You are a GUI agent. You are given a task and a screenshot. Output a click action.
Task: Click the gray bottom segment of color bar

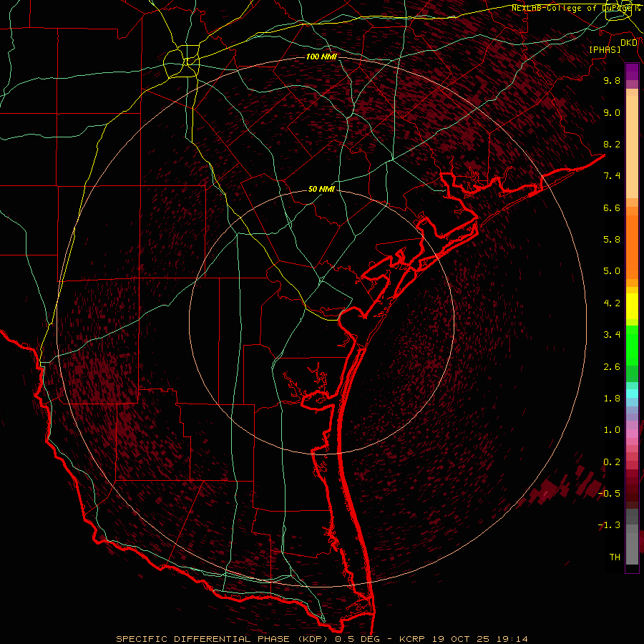coord(632,548)
